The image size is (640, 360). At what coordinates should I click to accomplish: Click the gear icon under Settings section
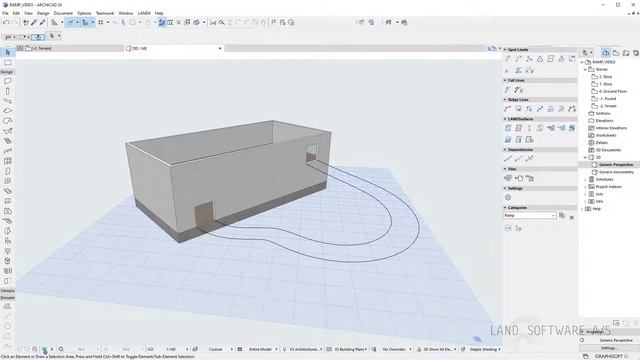click(x=508, y=197)
